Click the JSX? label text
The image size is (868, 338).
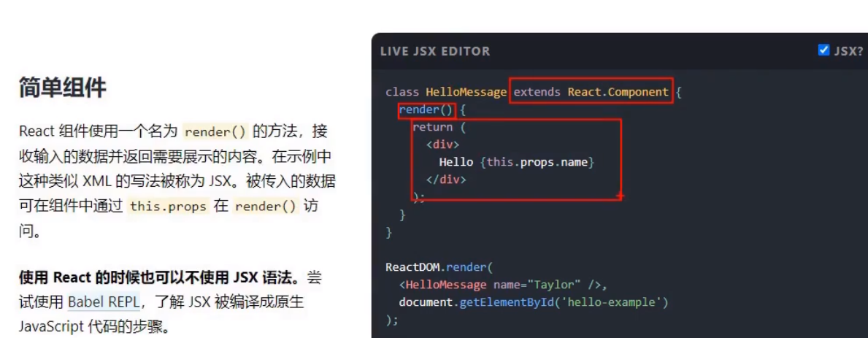pyautogui.click(x=848, y=51)
